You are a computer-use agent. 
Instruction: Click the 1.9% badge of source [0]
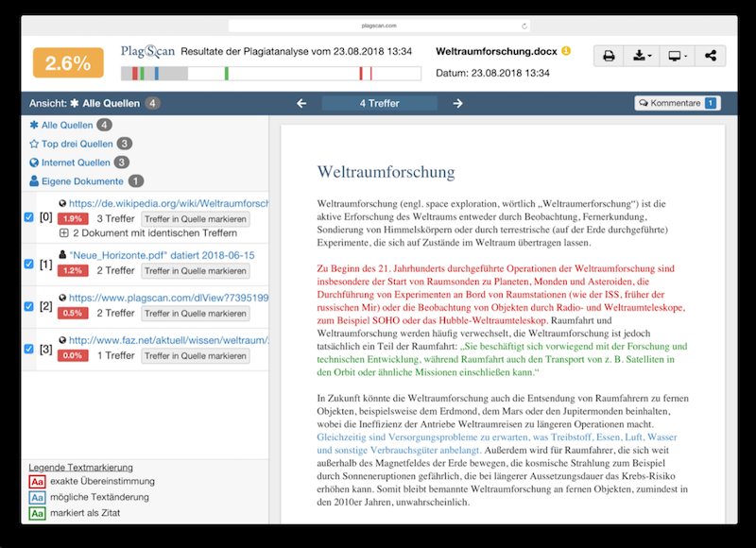point(73,219)
